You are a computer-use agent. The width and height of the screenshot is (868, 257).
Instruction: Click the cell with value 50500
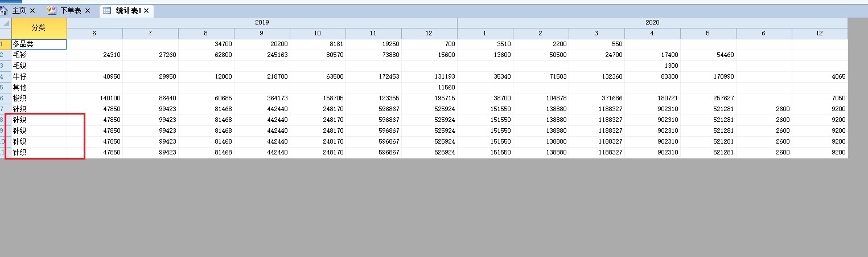541,55
